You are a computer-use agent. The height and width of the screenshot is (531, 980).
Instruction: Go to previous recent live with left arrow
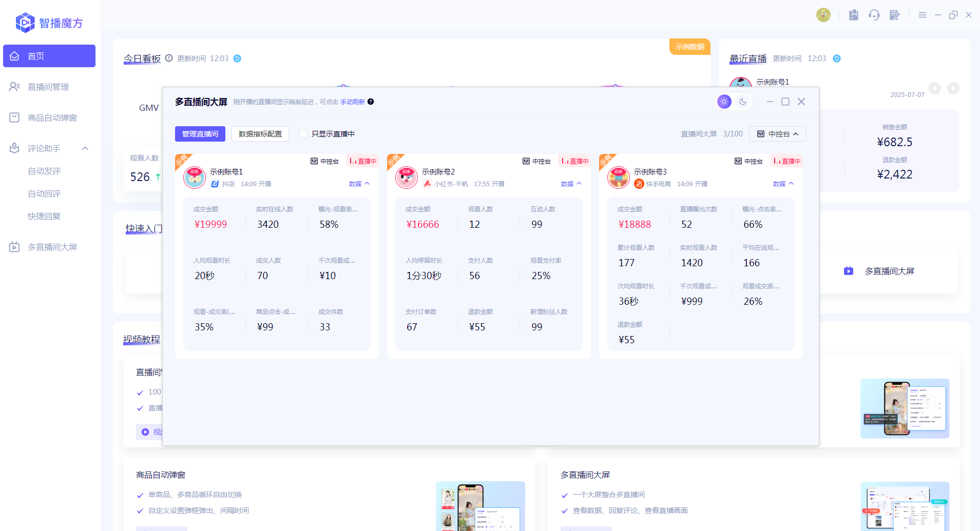tap(935, 88)
